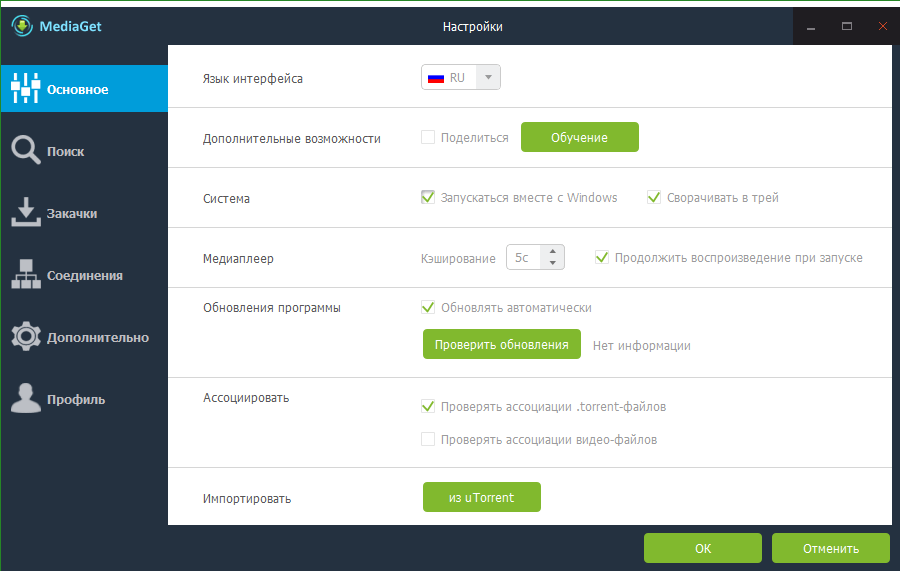Click the magnifier icon beside Поиск
900x571 pixels.
pos(25,150)
